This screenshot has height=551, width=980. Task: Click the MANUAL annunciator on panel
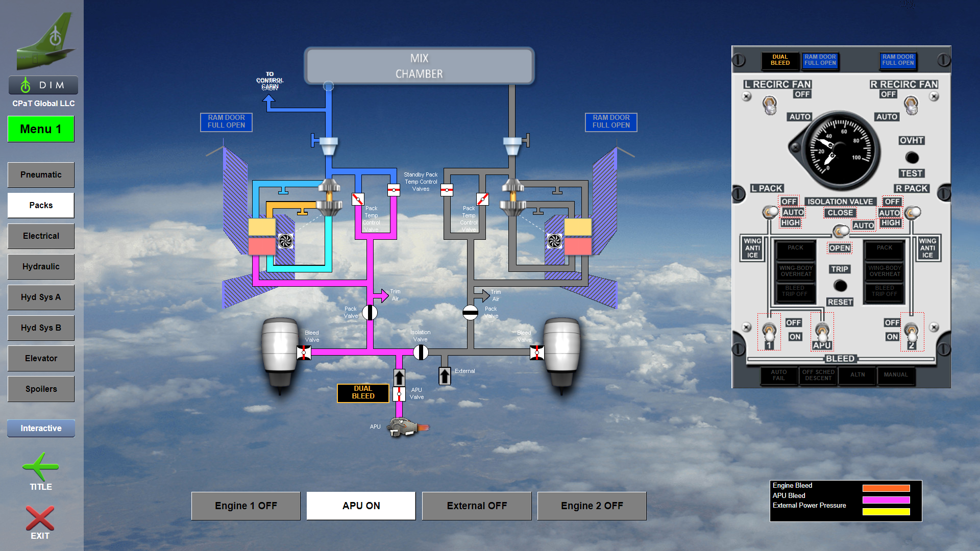point(896,375)
